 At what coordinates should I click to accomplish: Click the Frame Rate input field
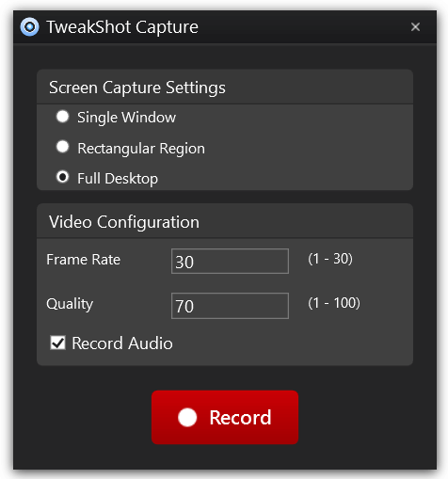click(230, 262)
